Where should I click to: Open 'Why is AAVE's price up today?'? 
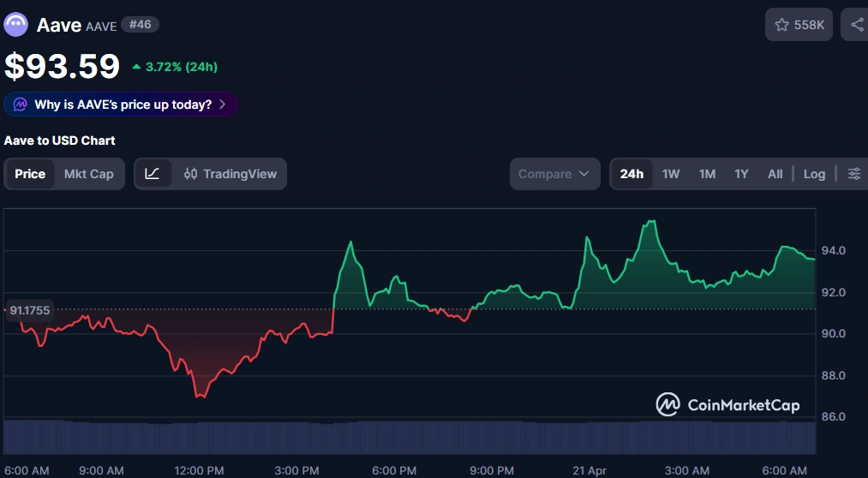[121, 105]
